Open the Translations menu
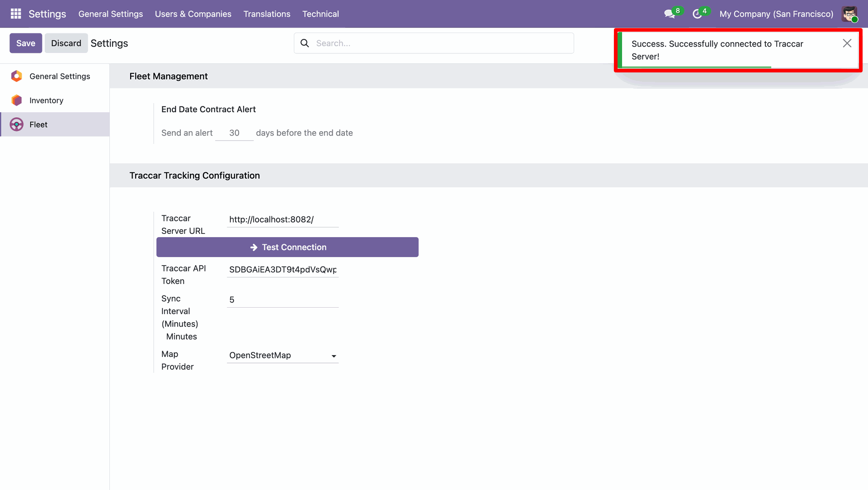Image resolution: width=868 pixels, height=490 pixels. [x=267, y=14]
